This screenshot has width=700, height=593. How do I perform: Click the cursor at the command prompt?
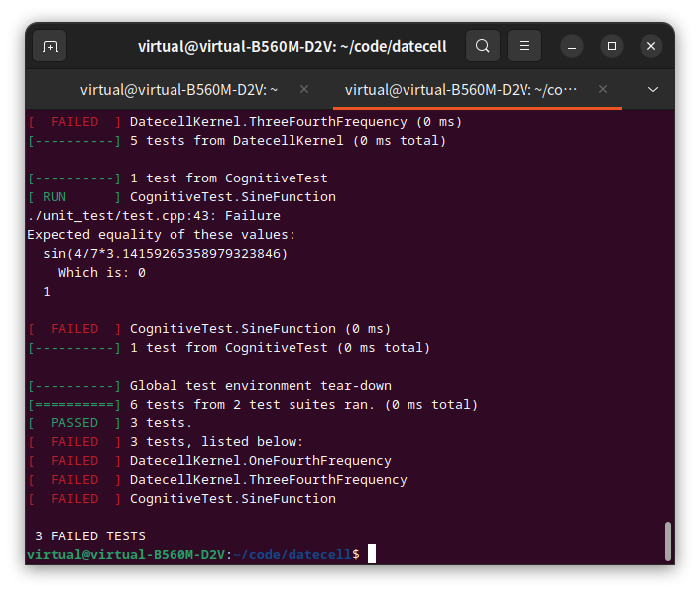372,554
